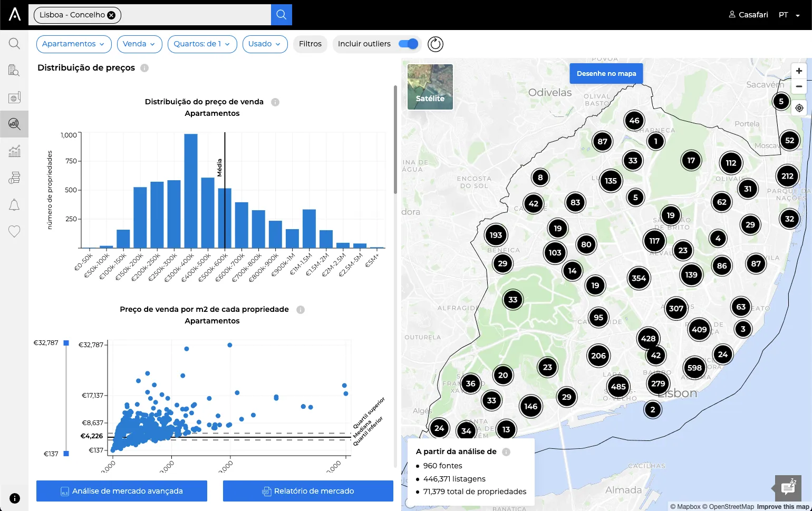Expand the Apartamentos property type dropdown

point(74,44)
